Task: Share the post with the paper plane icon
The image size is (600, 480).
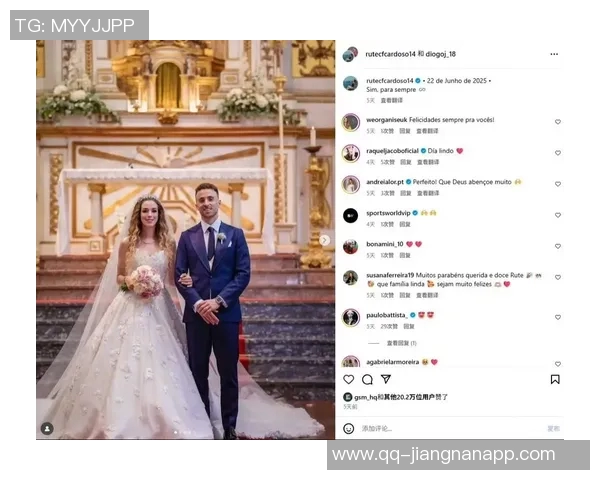Action: (386, 379)
